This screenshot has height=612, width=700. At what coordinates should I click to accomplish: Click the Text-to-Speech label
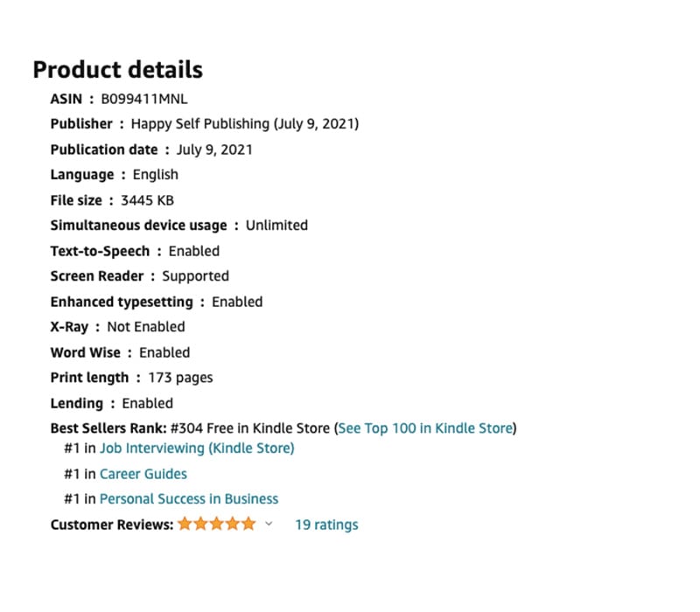pos(100,251)
